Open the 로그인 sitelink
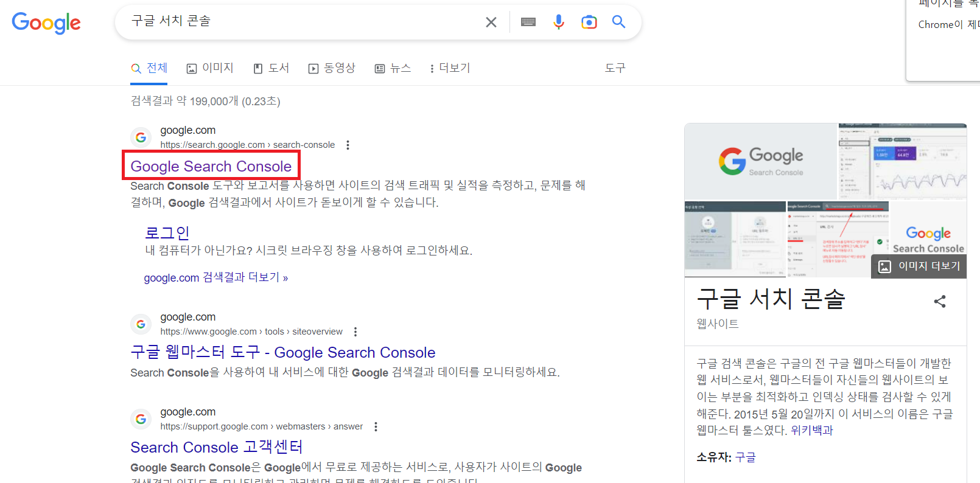Viewport: 980px width, 483px height. (x=167, y=232)
